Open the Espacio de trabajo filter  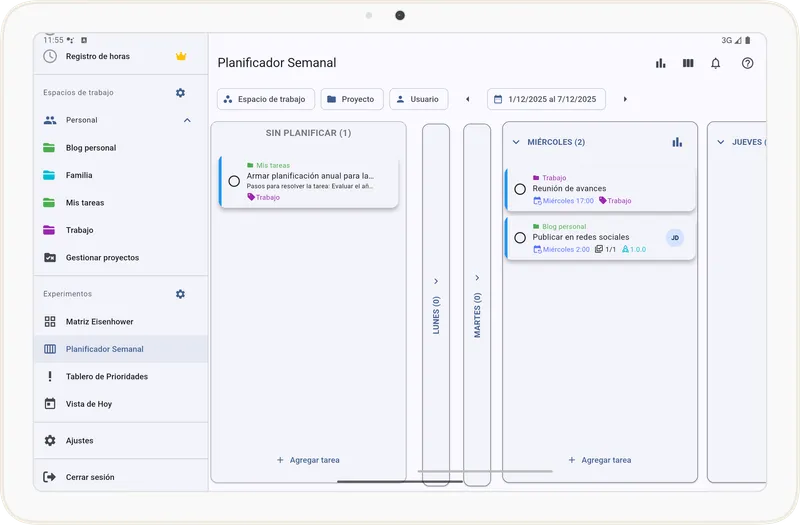click(266, 99)
